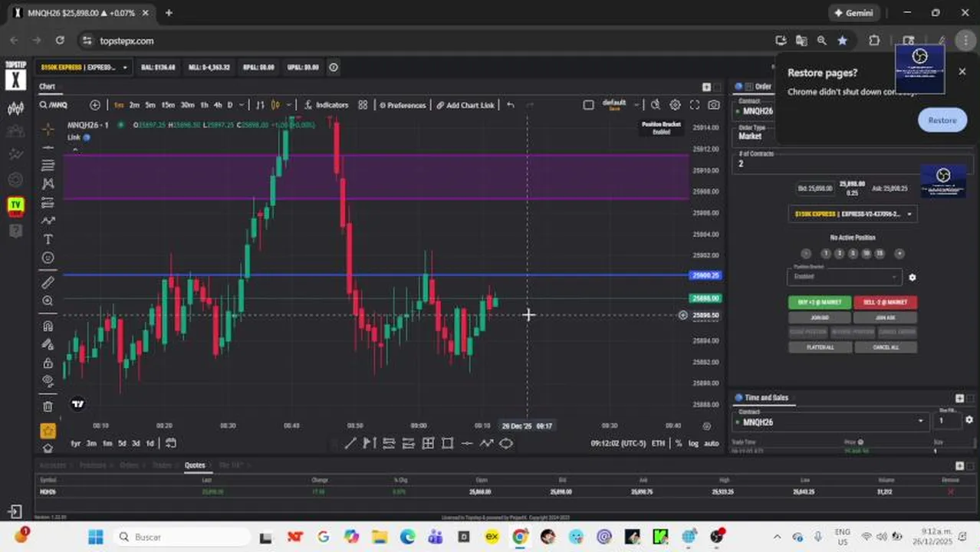980x552 pixels.
Task: Switch chart to 15m timeframe
Action: pyautogui.click(x=168, y=105)
